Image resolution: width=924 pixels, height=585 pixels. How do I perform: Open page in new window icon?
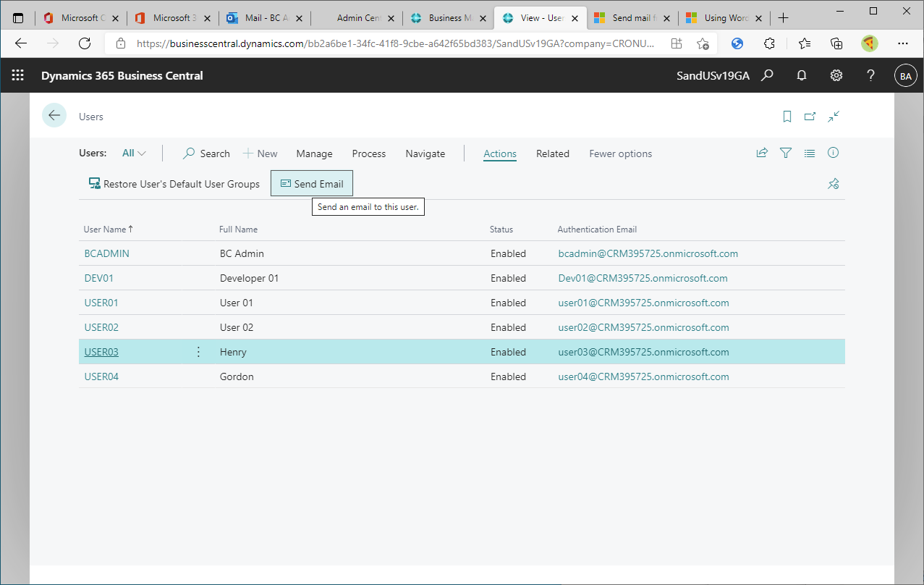tap(810, 116)
